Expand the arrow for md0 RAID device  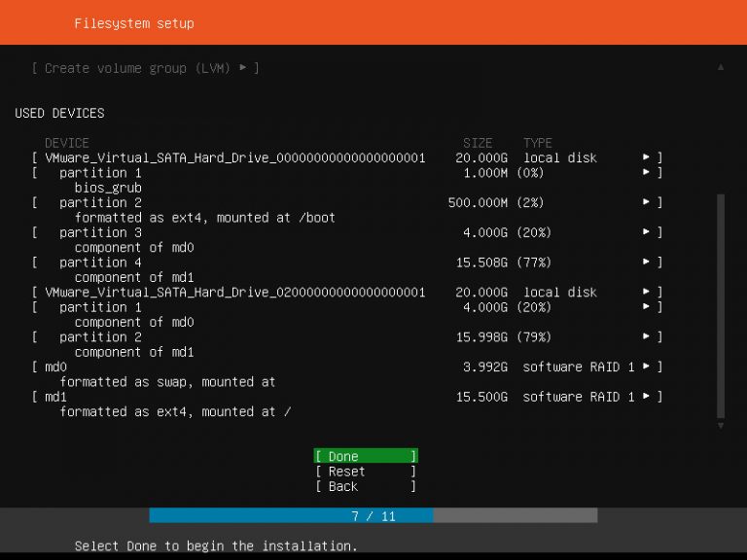point(646,367)
